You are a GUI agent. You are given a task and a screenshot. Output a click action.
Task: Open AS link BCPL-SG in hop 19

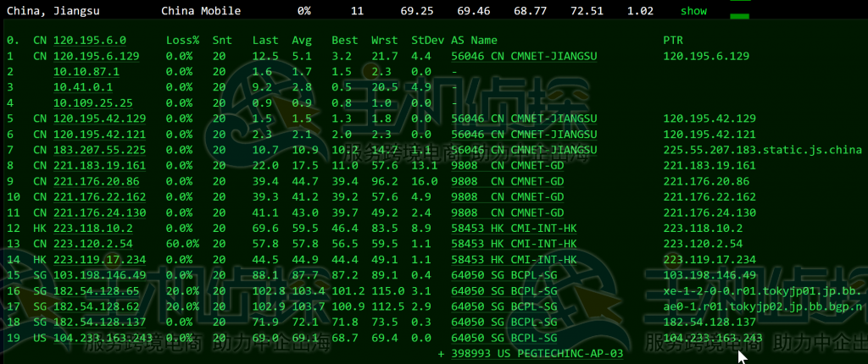point(504,338)
